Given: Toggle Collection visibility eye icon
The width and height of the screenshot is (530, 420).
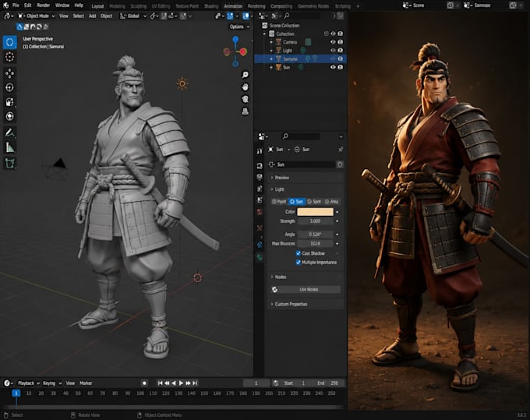Looking at the screenshot, I should (333, 34).
